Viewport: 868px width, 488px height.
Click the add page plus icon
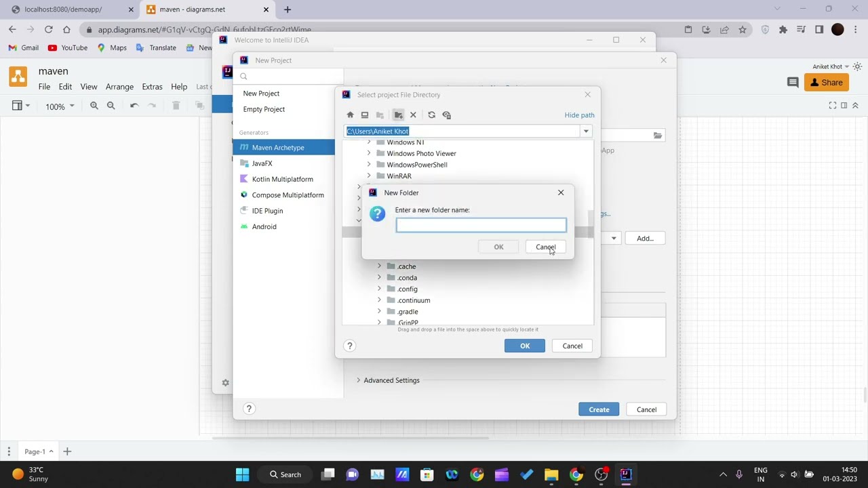(x=67, y=451)
